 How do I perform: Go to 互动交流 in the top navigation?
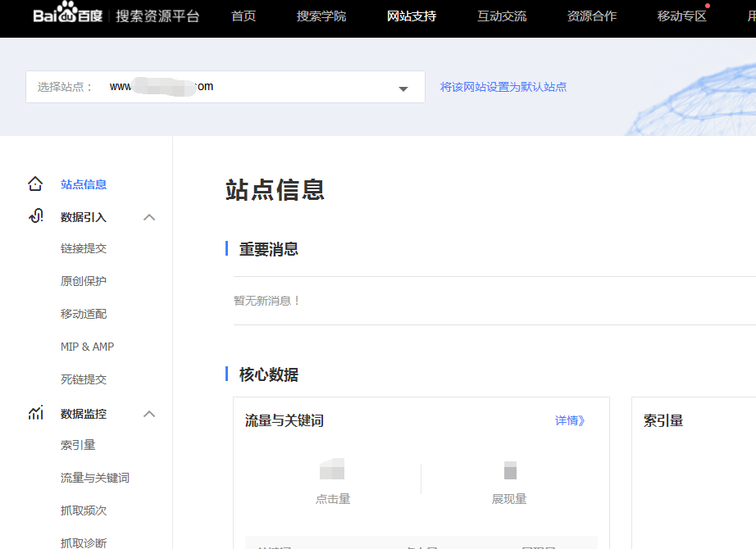pyautogui.click(x=501, y=16)
